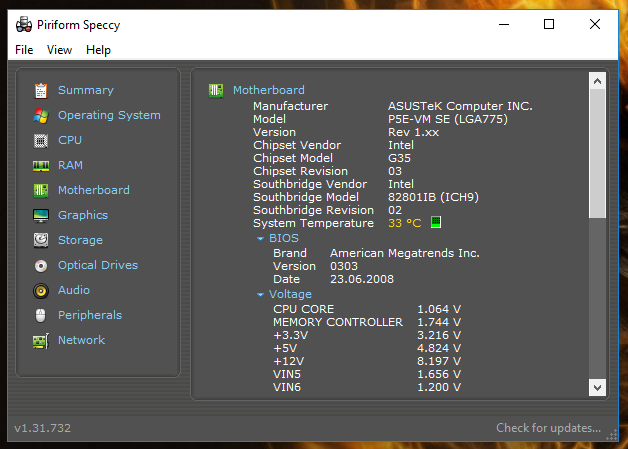Click Check for updates link
Screen dimensions: 628x449
click(x=549, y=428)
